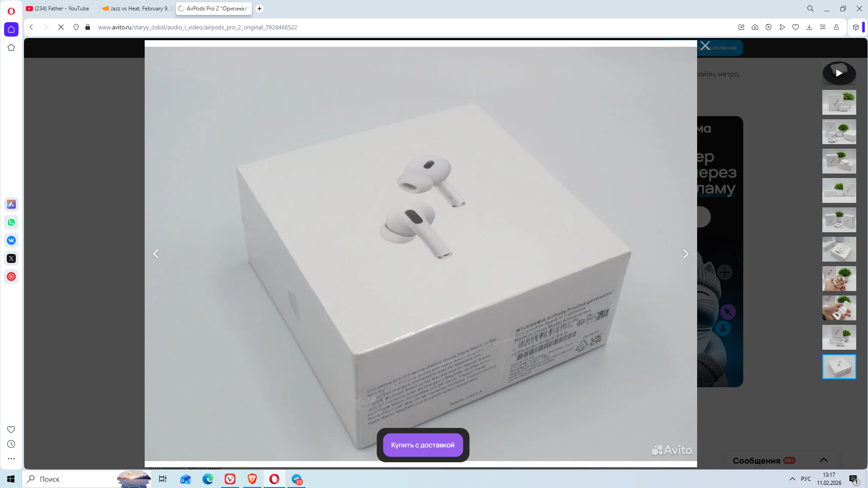868x488 pixels.
Task: Play the video thumbnail in gallery
Action: tap(839, 73)
